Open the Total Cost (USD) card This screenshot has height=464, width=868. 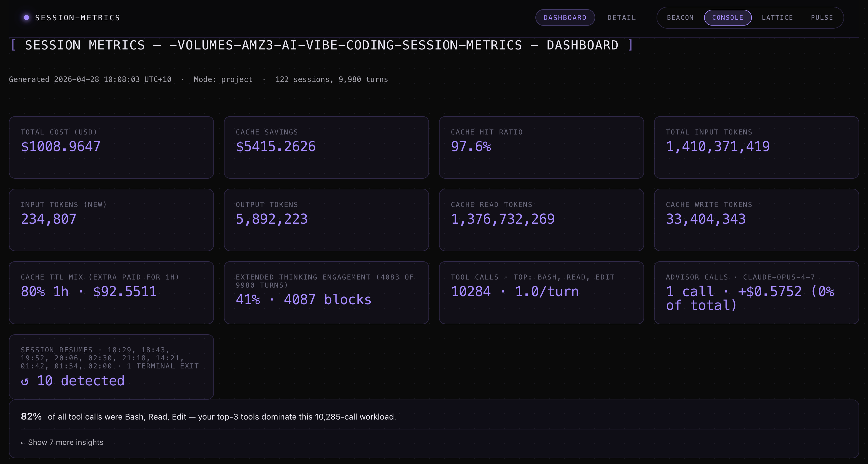click(x=111, y=147)
